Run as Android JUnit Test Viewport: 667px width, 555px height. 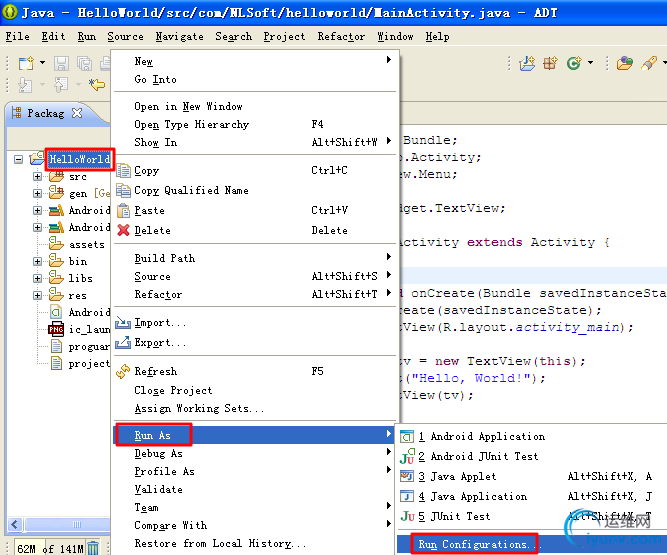point(532,456)
